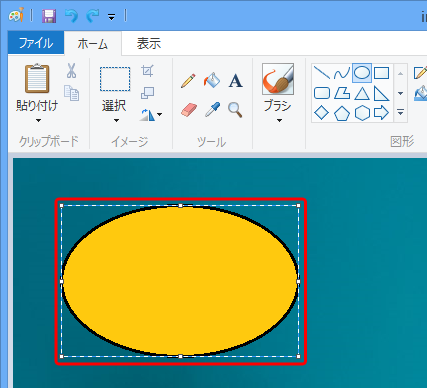Click the 貼り付け clipboard icon
The height and width of the screenshot is (388, 427).
(x=37, y=79)
